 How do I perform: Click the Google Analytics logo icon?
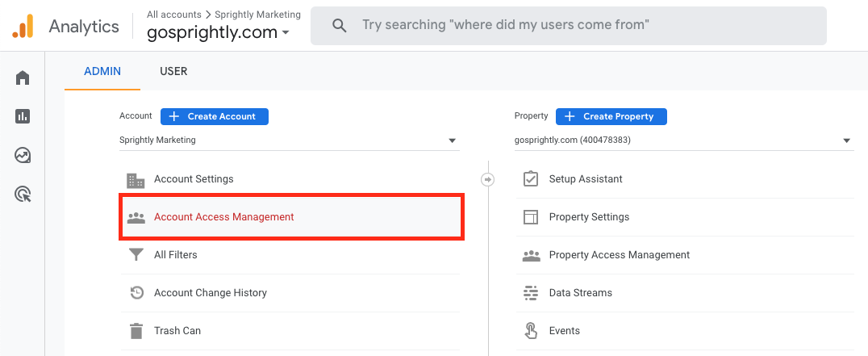(x=23, y=26)
